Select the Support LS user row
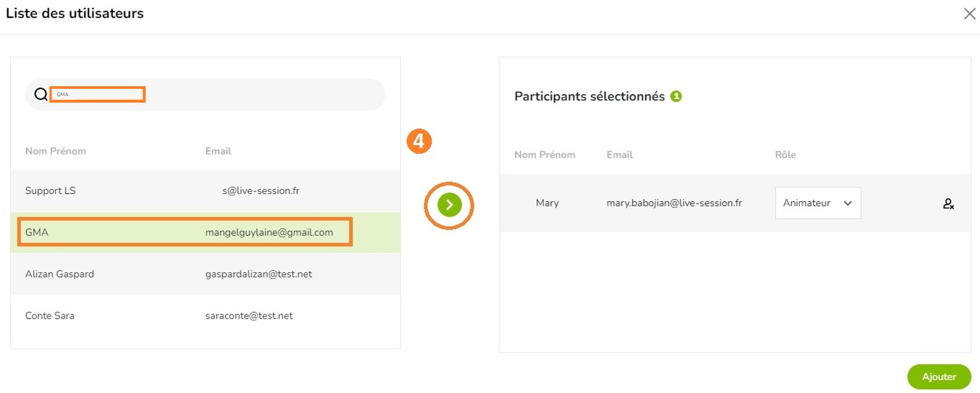This screenshot has width=980, height=393. tap(205, 191)
